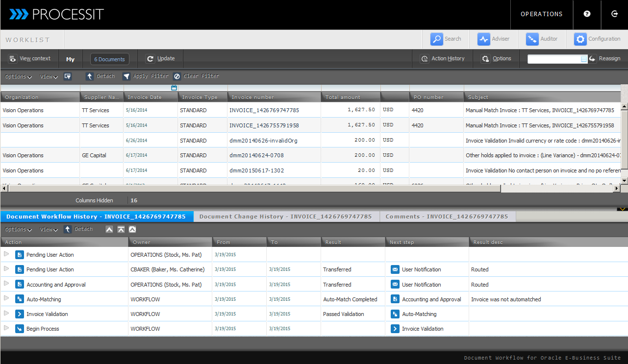Switch to Document Change History tab
The image size is (628, 364).
[x=285, y=217]
